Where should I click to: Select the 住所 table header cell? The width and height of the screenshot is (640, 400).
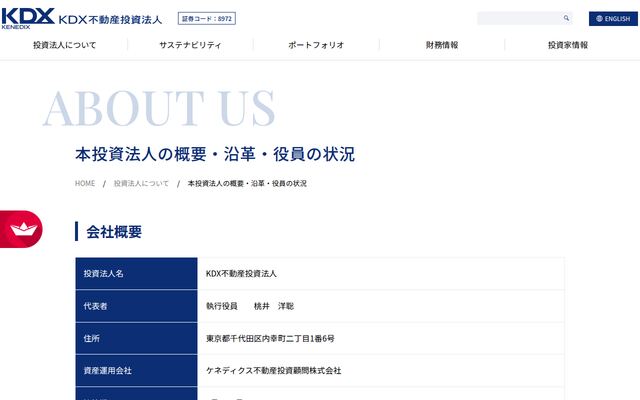[136, 338]
